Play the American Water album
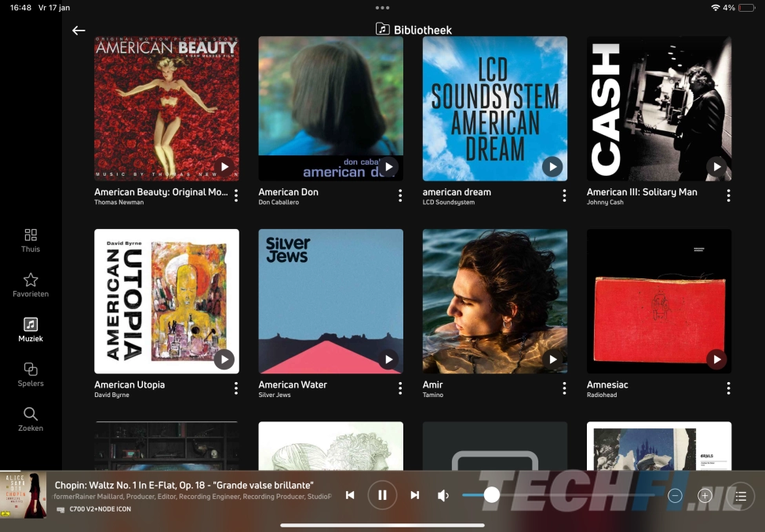Screen dimensions: 765x532 click(389, 359)
